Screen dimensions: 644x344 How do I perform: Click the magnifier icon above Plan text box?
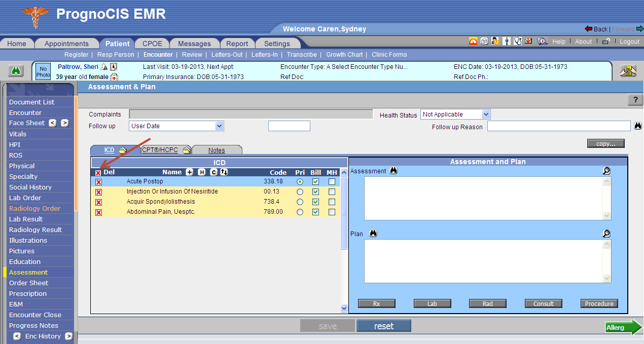click(606, 234)
